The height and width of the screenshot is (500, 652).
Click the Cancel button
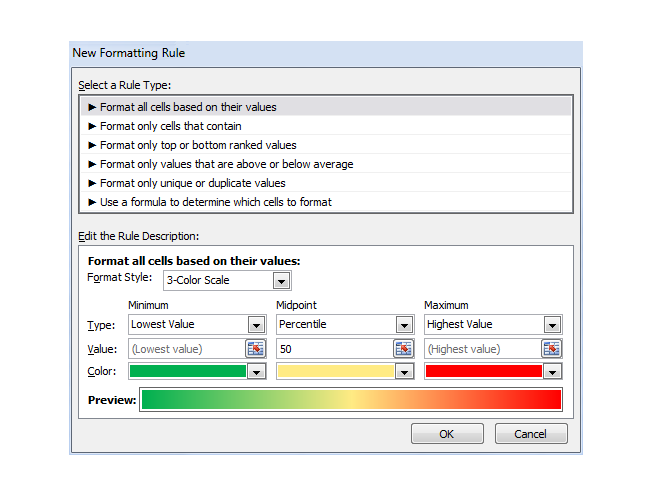[x=531, y=434]
